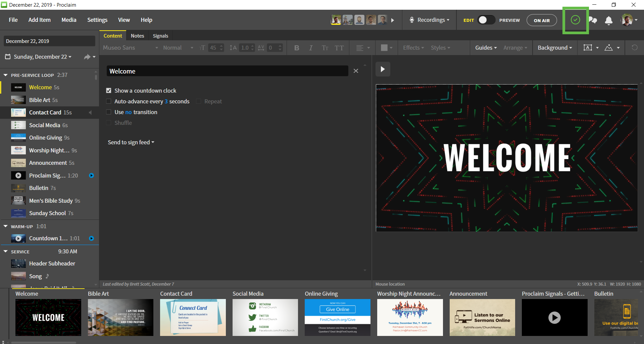Click the font size stepper arrows

pos(221,48)
